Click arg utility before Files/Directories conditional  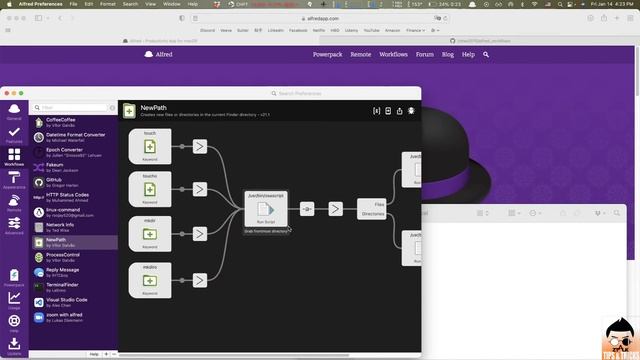pyautogui.click(x=336, y=209)
